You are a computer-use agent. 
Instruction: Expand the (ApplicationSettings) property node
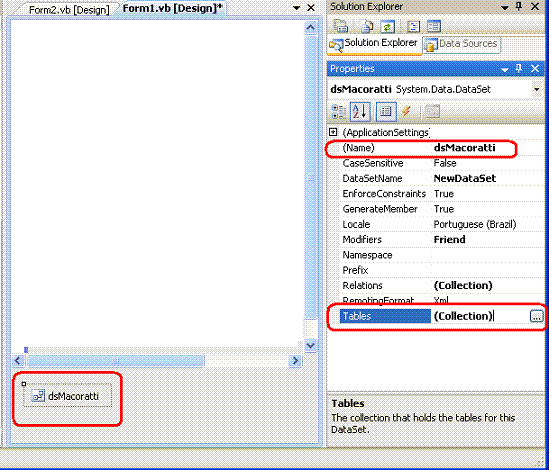click(333, 132)
